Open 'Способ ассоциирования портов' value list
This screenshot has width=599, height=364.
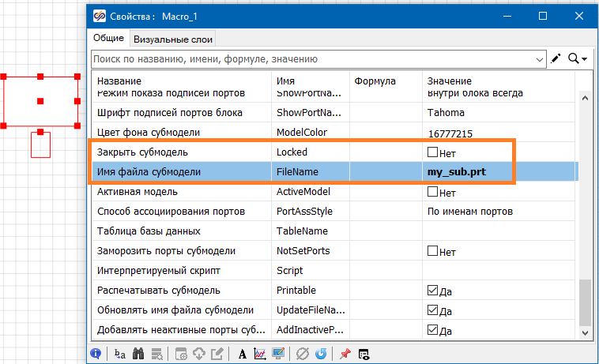point(499,212)
